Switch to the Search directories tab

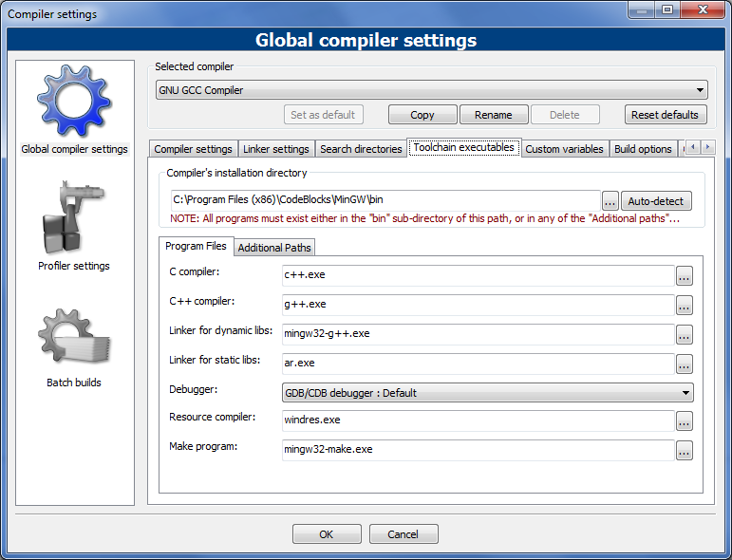[361, 149]
